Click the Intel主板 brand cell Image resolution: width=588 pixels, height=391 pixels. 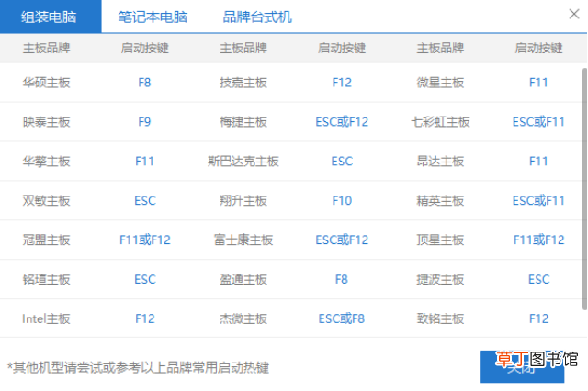pos(46,318)
